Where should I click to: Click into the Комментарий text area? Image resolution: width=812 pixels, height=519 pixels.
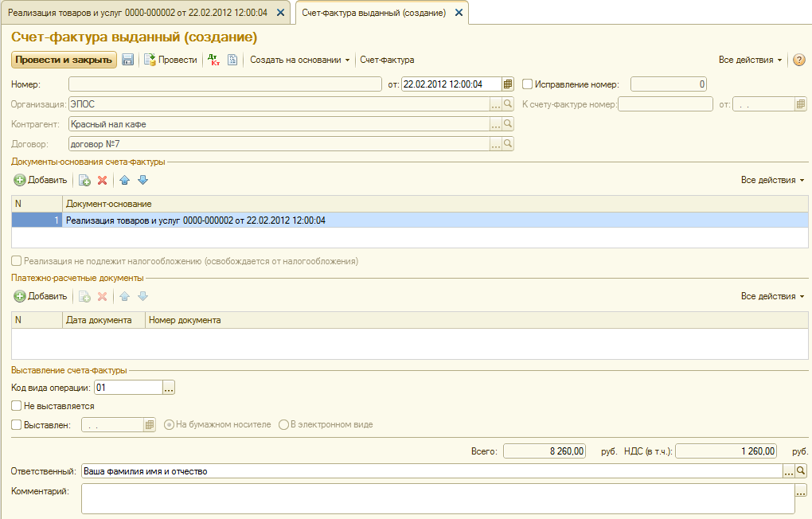click(438, 498)
